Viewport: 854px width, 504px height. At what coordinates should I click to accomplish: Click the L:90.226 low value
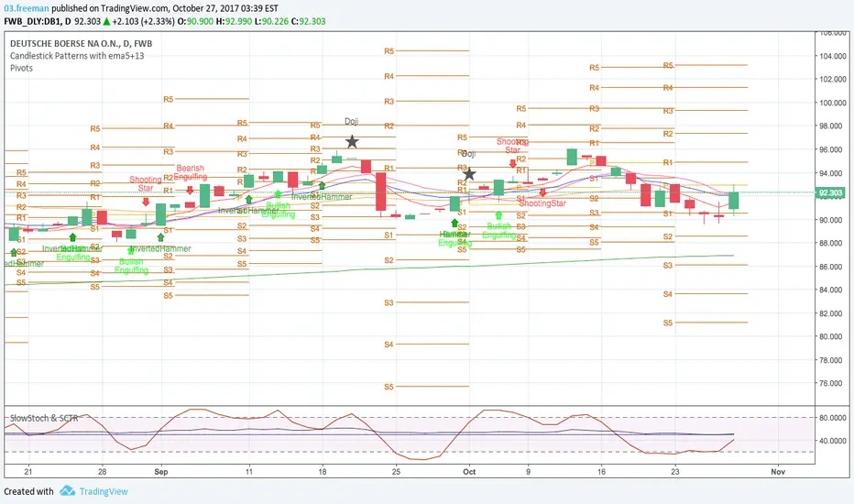pyautogui.click(x=272, y=21)
